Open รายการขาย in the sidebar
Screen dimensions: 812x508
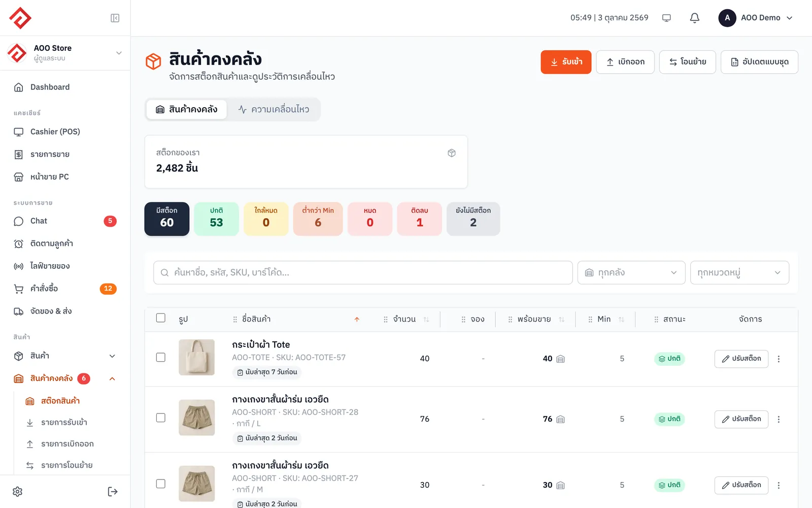[65, 154]
